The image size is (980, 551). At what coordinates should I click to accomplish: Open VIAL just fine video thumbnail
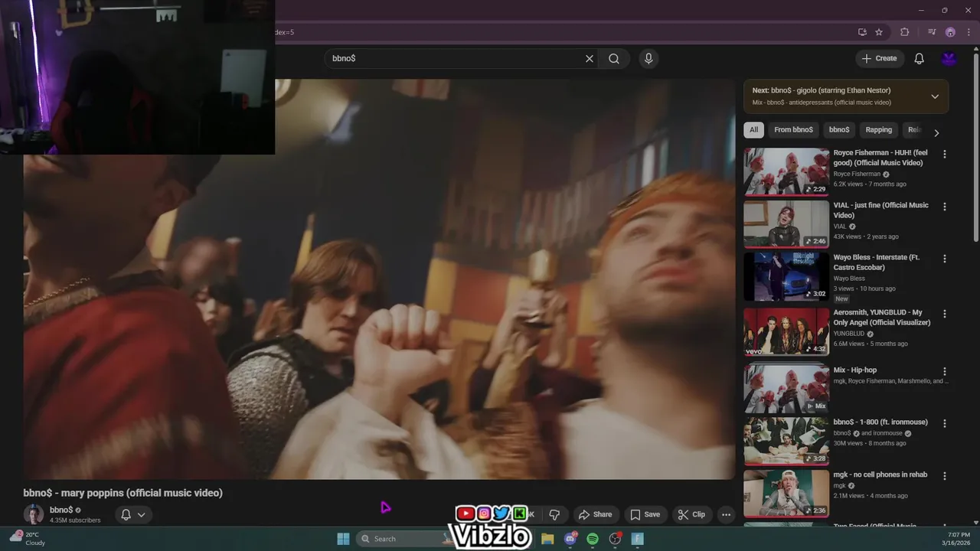786,224
